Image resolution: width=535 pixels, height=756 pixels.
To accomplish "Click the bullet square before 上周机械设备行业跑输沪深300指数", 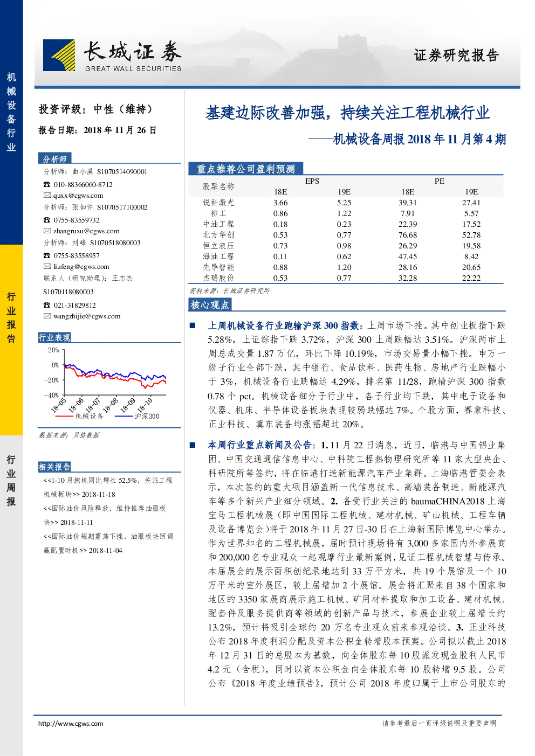I will point(193,325).
